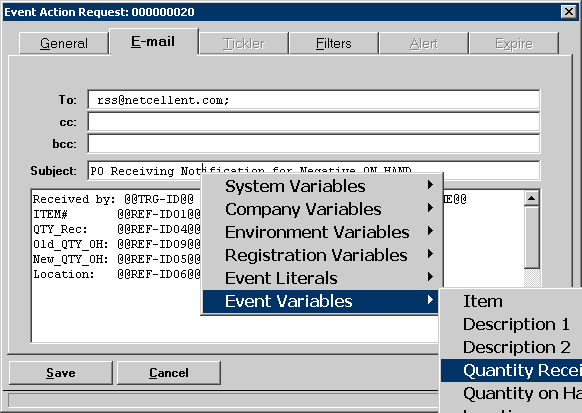Click the Cancel button
The height and width of the screenshot is (413, 582).
coord(169,373)
